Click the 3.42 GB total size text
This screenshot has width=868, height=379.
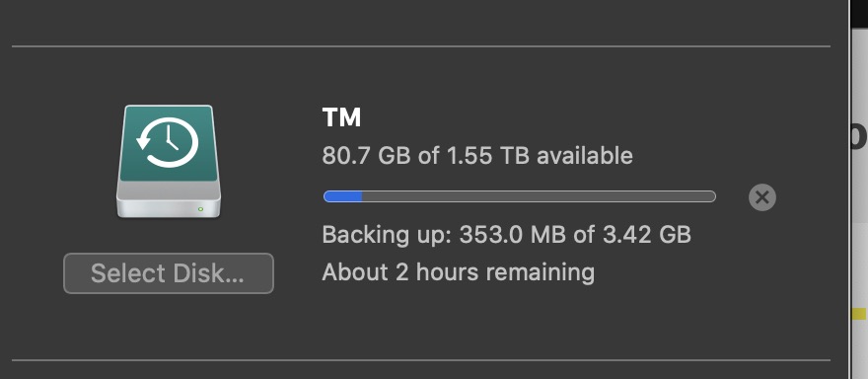pyautogui.click(x=647, y=234)
